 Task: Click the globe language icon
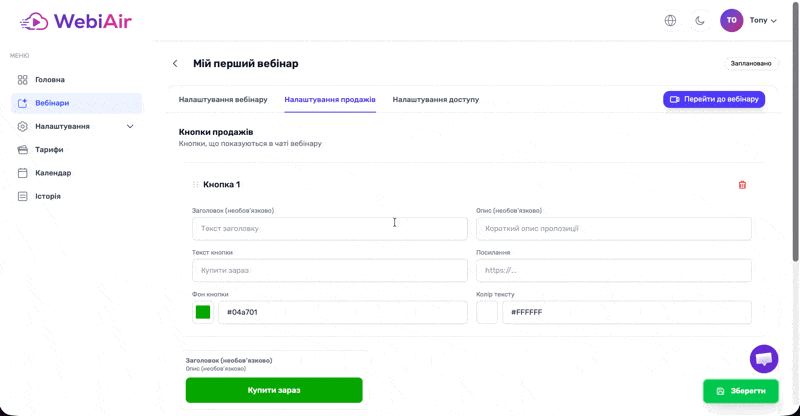coord(670,20)
